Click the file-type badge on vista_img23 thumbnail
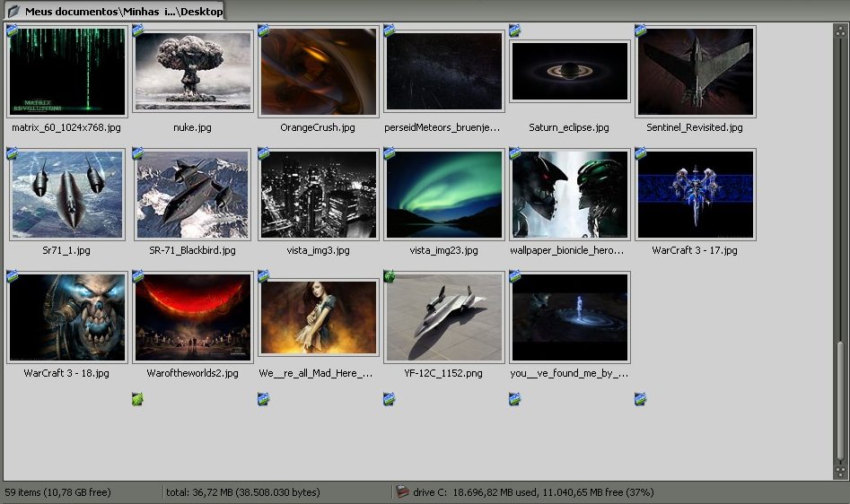 click(x=389, y=153)
